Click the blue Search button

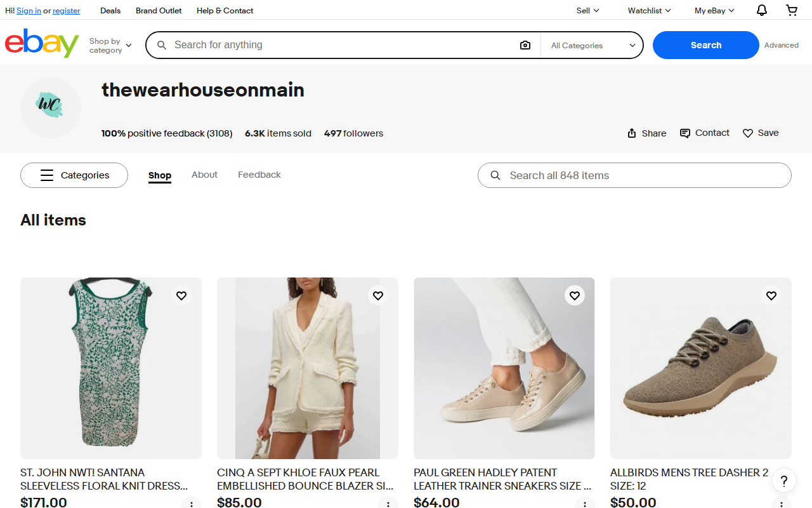coord(706,45)
